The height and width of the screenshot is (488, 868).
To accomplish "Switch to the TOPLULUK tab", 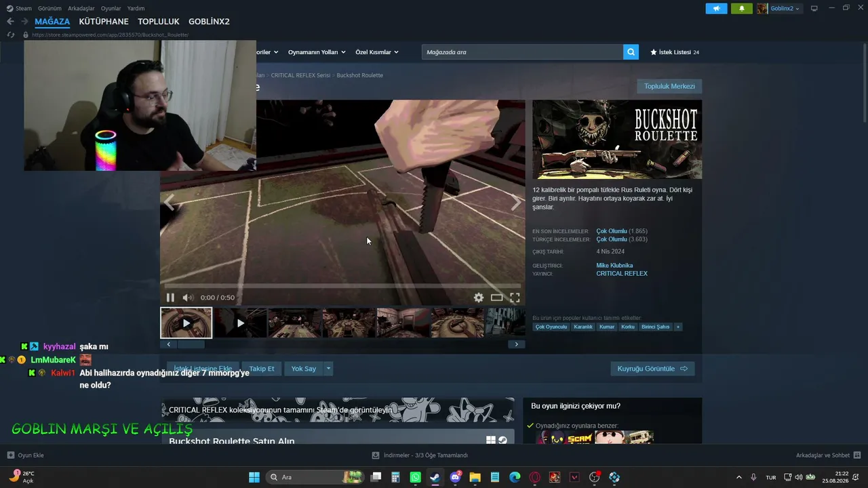I will [159, 22].
